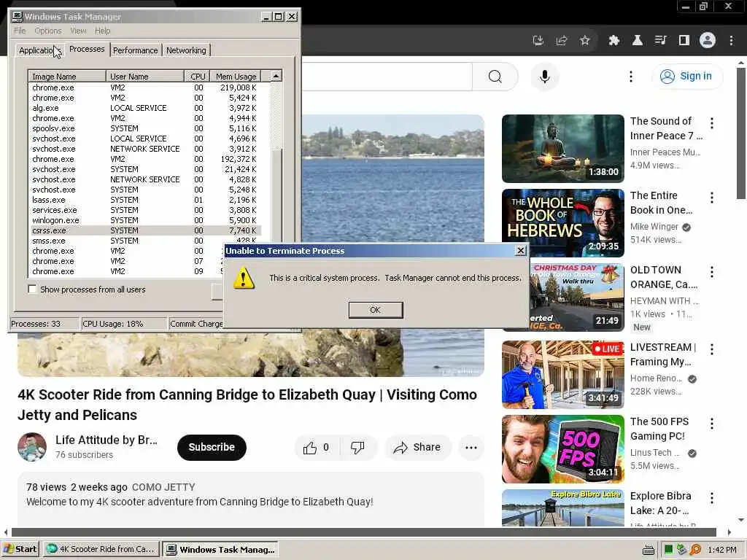The image size is (747, 560).
Task: Click the Life Attitude channel avatar
Action: [x=32, y=447]
